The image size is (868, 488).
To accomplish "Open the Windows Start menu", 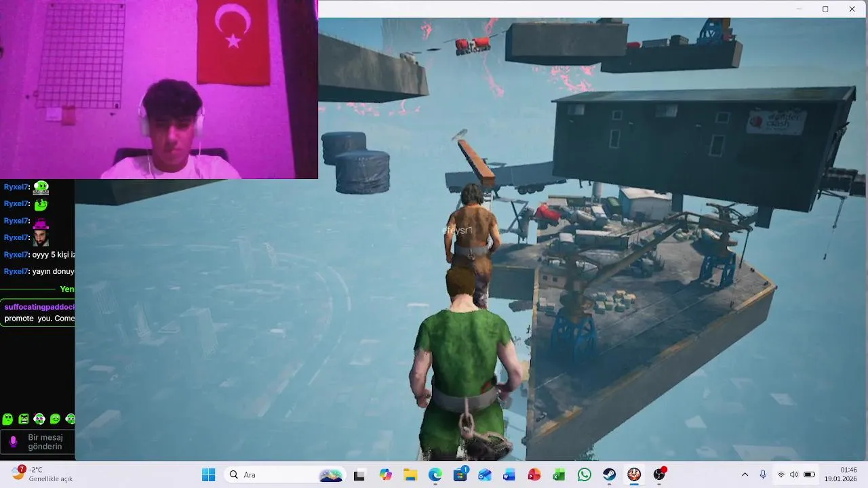I will 208,474.
